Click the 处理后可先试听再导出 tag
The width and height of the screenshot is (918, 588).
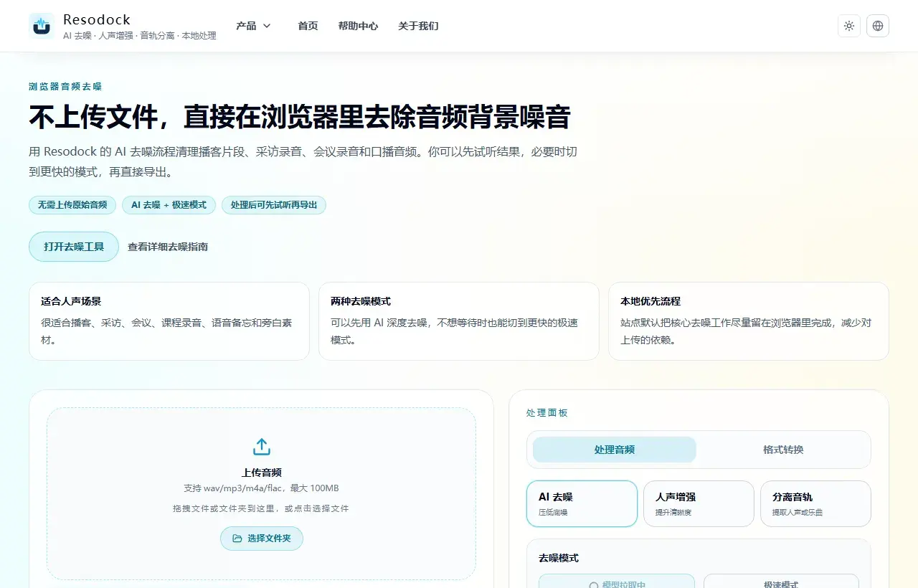[274, 205]
